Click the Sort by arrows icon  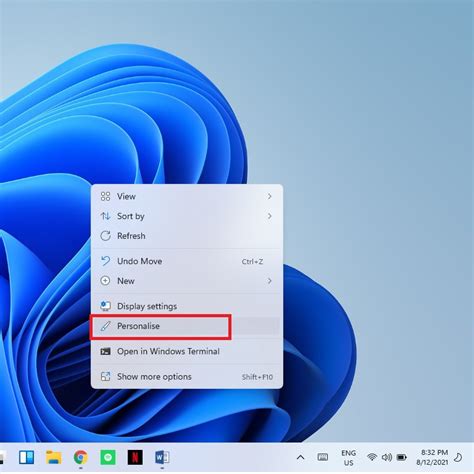[x=105, y=216]
